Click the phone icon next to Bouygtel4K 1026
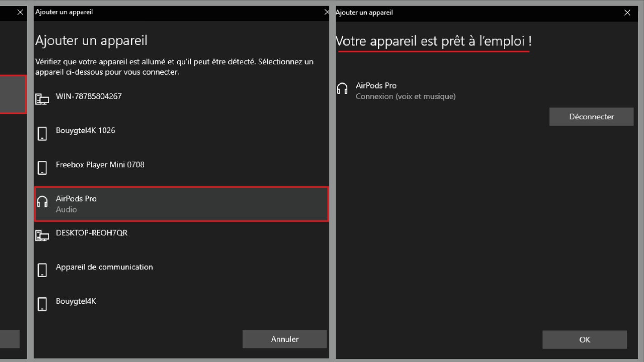Viewport: 644px width, 362px height. (42, 133)
